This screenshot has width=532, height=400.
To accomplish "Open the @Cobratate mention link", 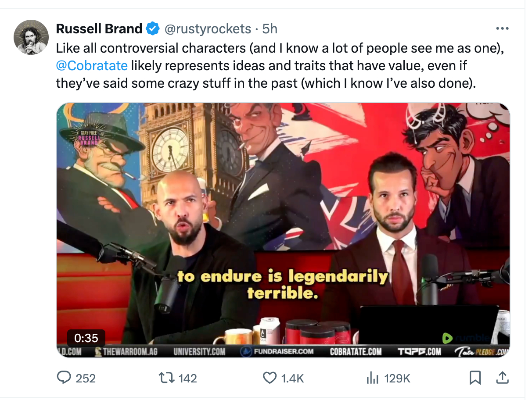I will tap(92, 66).
